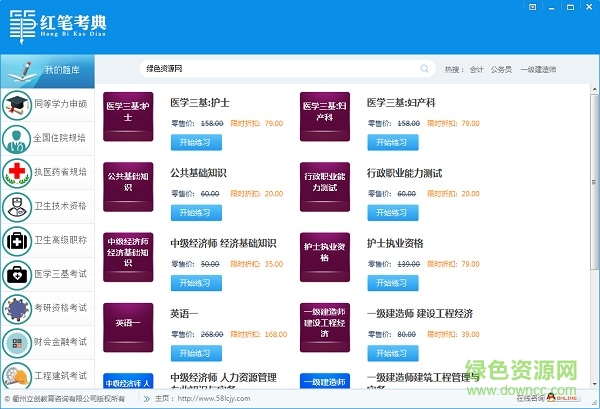Select the 全国住院规培 sidebar icon
Screen dimensions: 600x409
click(16, 138)
